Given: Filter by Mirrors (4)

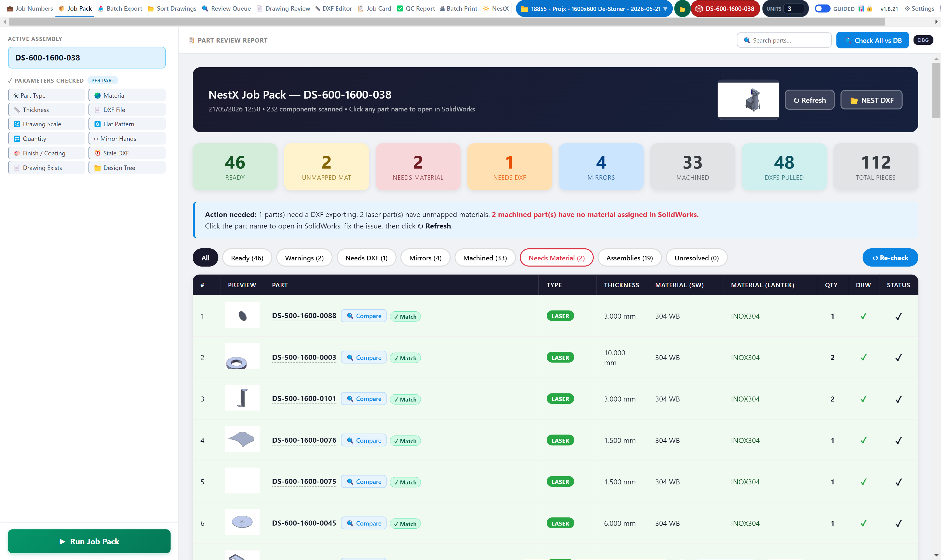Looking at the screenshot, I should click(425, 258).
